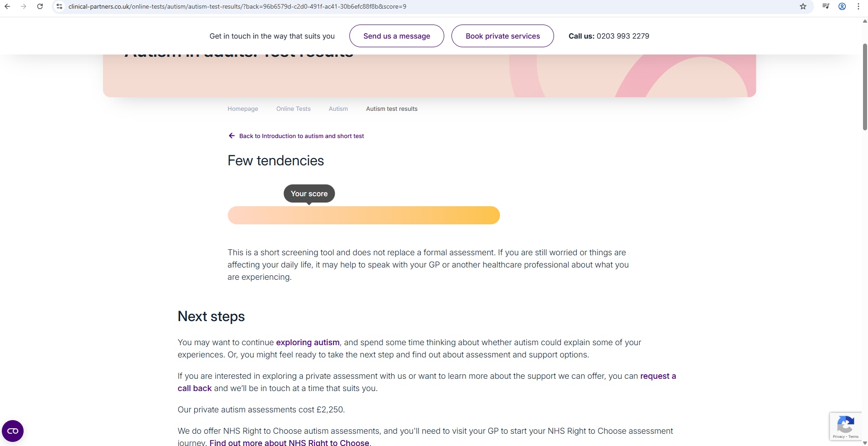
Task: View site information icon in address bar
Action: tap(59, 6)
